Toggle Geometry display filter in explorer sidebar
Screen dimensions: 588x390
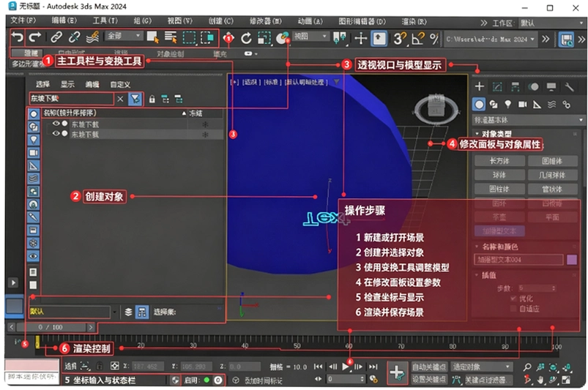(x=34, y=114)
